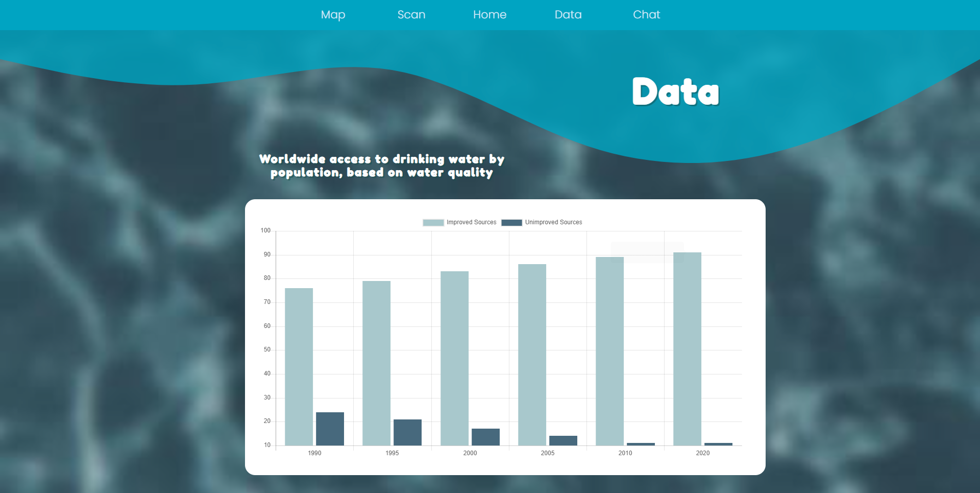Screen dimensions: 980x493
Task: Toggle Improved Sources legend swatch
Action: pyautogui.click(x=433, y=222)
